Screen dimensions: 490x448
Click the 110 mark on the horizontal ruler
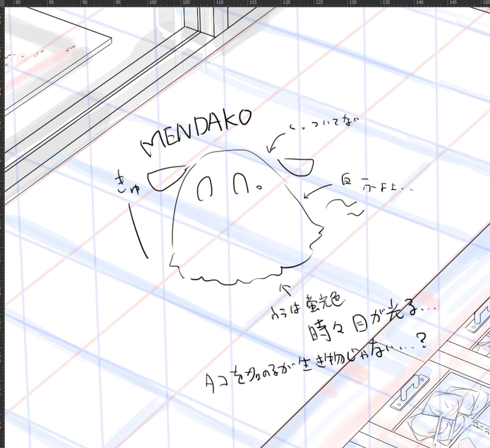(219, 2)
